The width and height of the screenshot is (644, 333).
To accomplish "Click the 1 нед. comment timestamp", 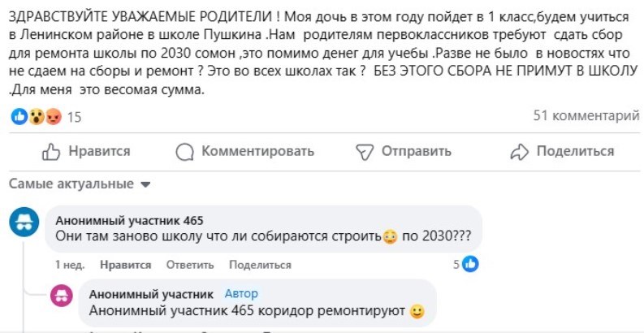I will pyautogui.click(x=69, y=265).
